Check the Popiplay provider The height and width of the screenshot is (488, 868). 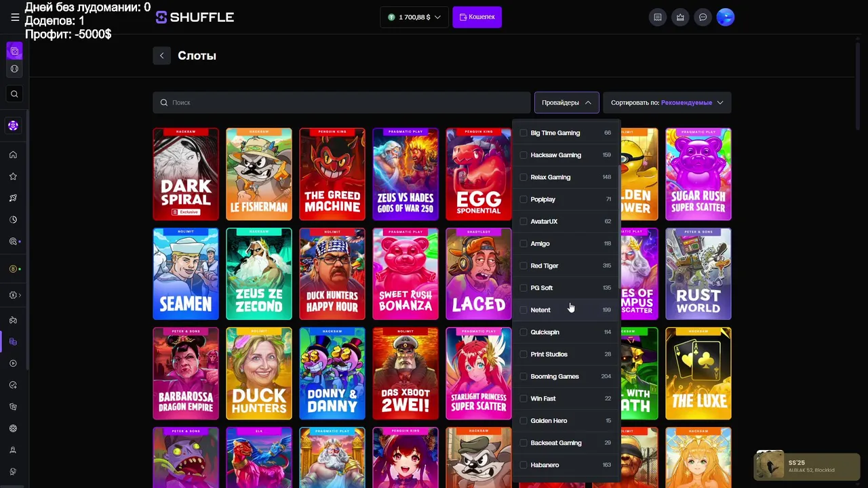pyautogui.click(x=524, y=199)
